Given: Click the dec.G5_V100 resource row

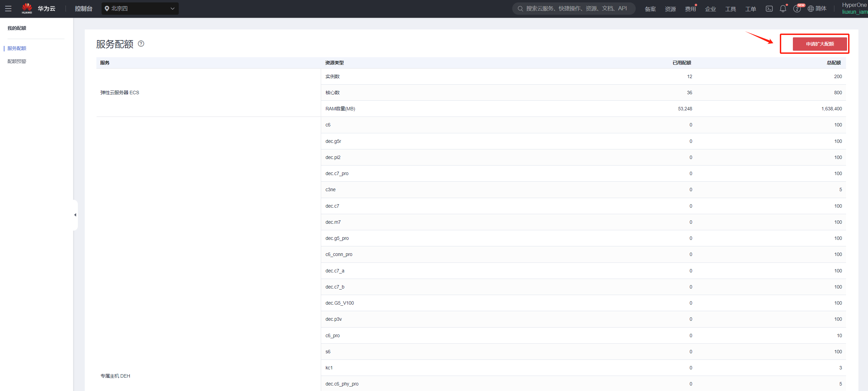Looking at the screenshot, I should [583, 303].
